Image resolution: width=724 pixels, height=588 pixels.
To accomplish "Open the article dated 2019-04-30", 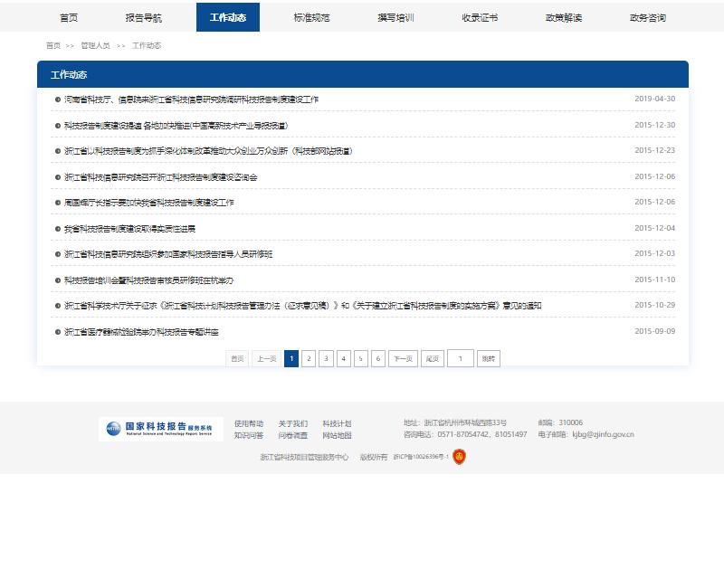I will [x=191, y=100].
